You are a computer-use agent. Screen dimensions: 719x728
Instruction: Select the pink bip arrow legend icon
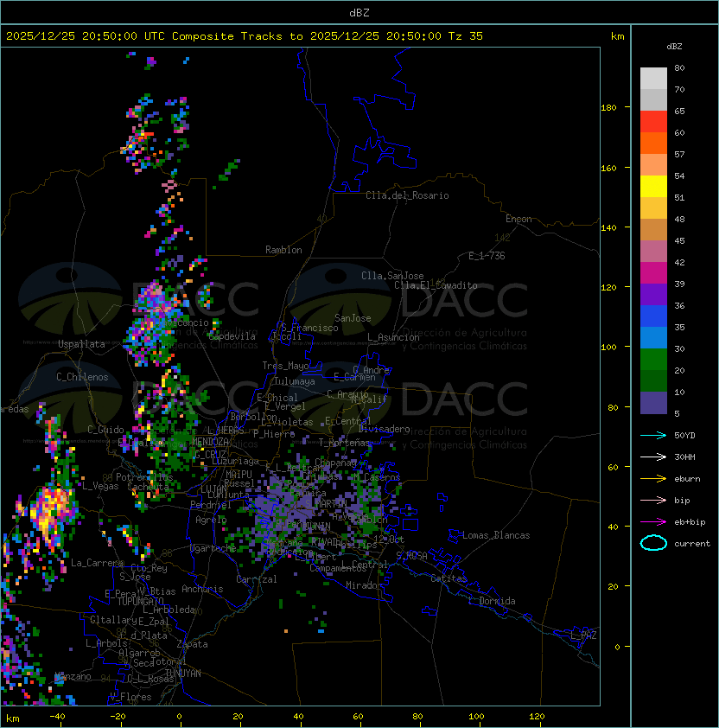653,500
